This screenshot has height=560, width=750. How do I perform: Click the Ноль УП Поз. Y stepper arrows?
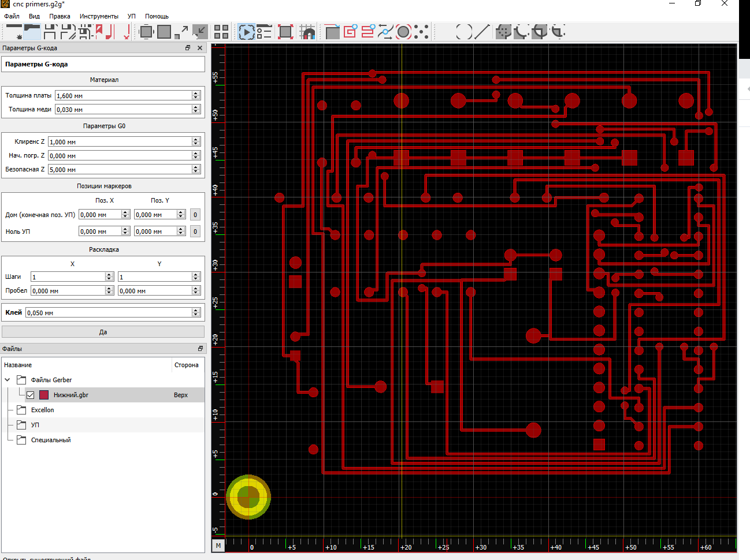pyautogui.click(x=181, y=232)
